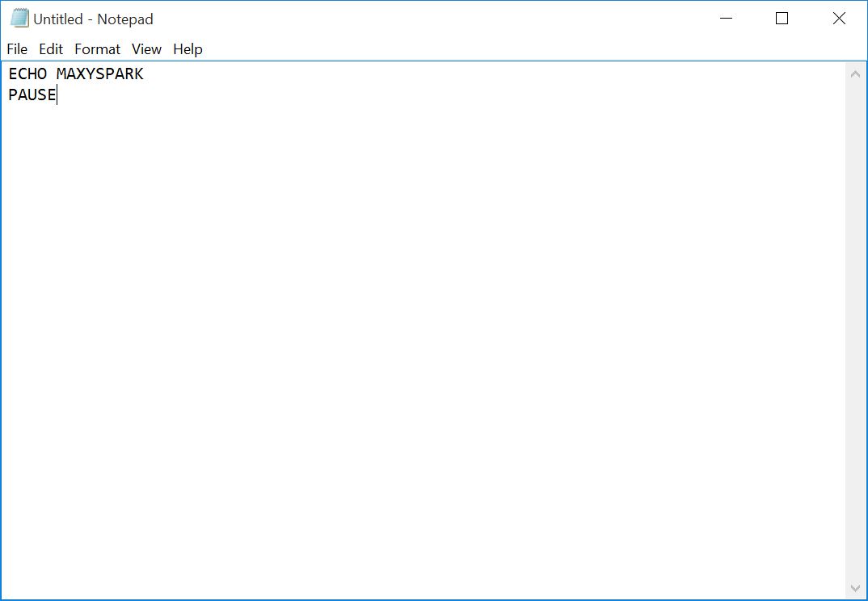This screenshot has width=868, height=601.
Task: Click the word MAXYSPARK in text
Action: pyautogui.click(x=100, y=74)
